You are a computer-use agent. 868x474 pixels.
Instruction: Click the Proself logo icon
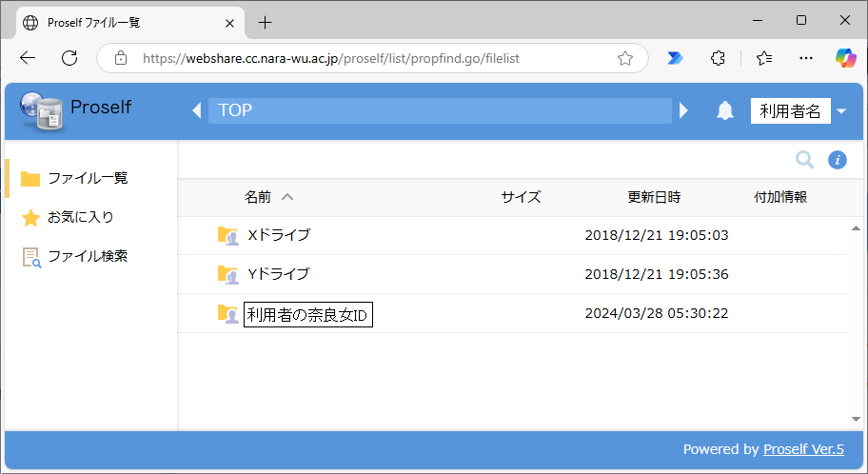point(42,110)
